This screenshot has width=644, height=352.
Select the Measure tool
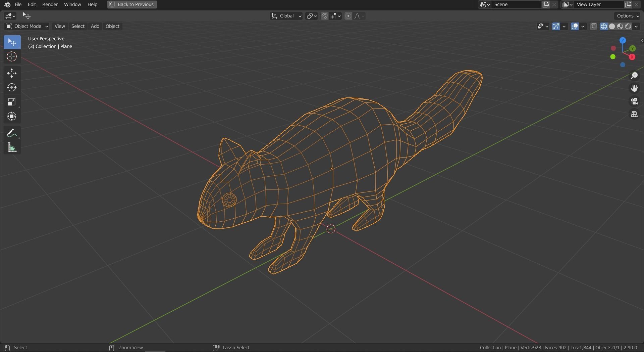pyautogui.click(x=12, y=148)
